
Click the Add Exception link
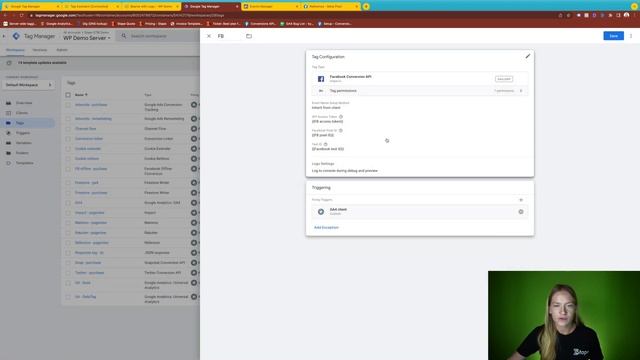(x=326, y=227)
